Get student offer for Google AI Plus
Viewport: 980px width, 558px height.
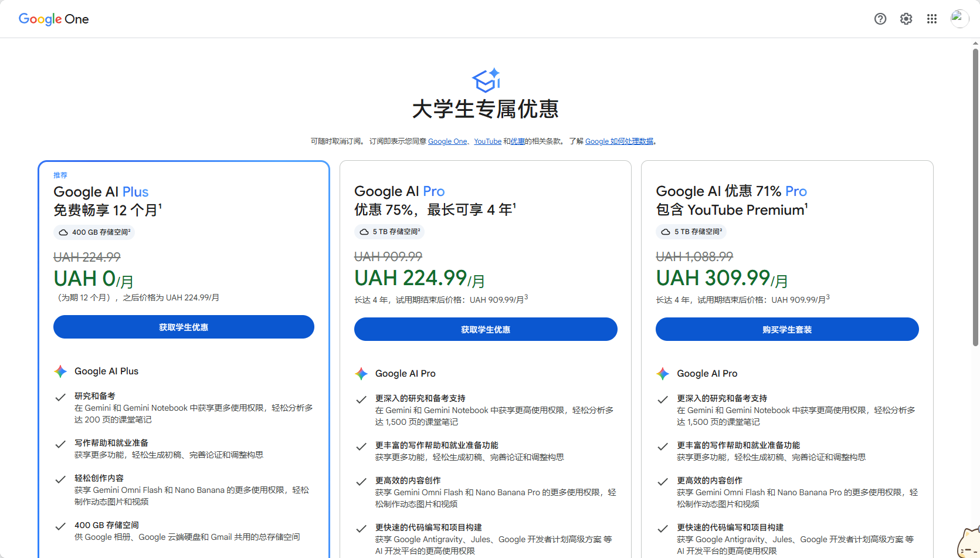(184, 327)
